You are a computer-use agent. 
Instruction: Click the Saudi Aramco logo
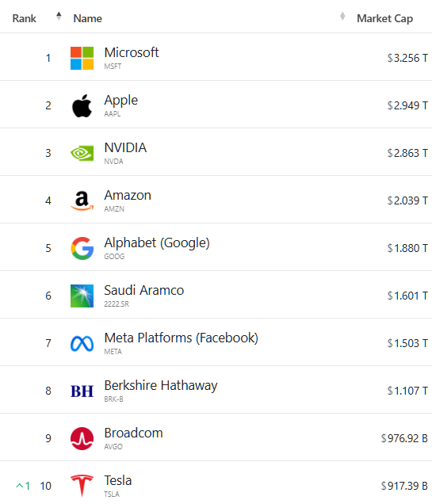click(x=82, y=296)
